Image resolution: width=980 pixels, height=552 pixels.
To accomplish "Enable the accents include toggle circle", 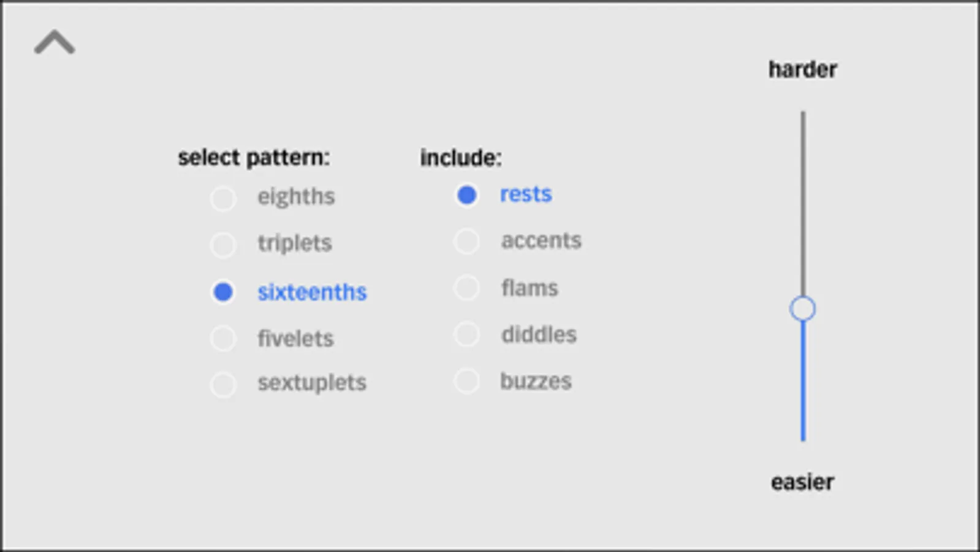I will (x=466, y=241).
